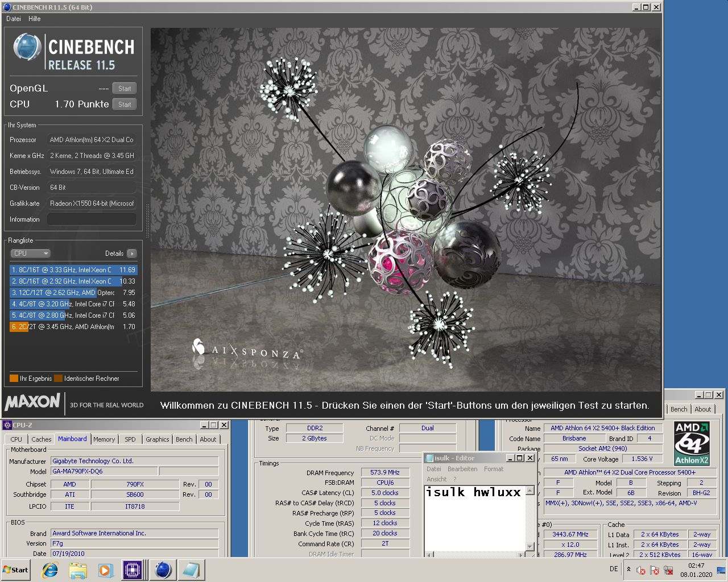Click the 1.536 V core voltage value

click(x=642, y=459)
